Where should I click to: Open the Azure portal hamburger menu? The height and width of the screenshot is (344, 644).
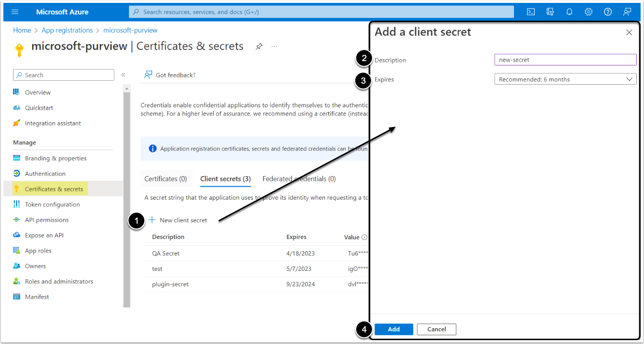click(15, 12)
